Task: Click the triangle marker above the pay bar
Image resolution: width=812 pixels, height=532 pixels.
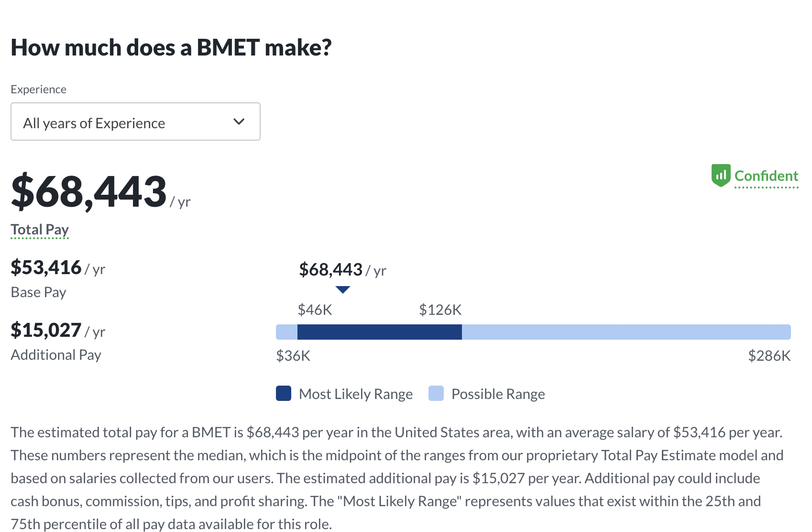Action: (x=342, y=289)
